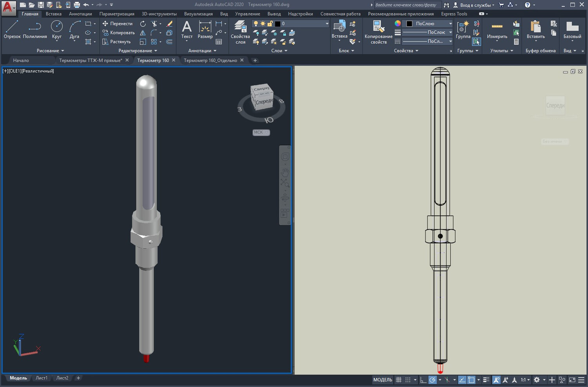This screenshot has height=387, width=588.
Task: Toggle polar tracking in status bar
Action: (x=432, y=380)
